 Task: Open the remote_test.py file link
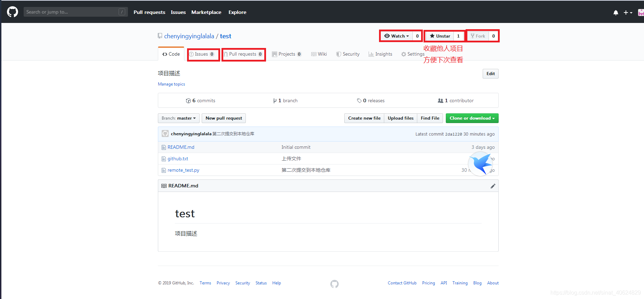[183, 170]
